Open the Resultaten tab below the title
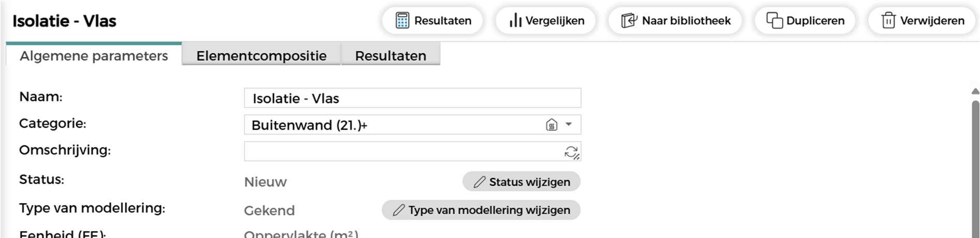This screenshot has height=238, width=980. (391, 56)
